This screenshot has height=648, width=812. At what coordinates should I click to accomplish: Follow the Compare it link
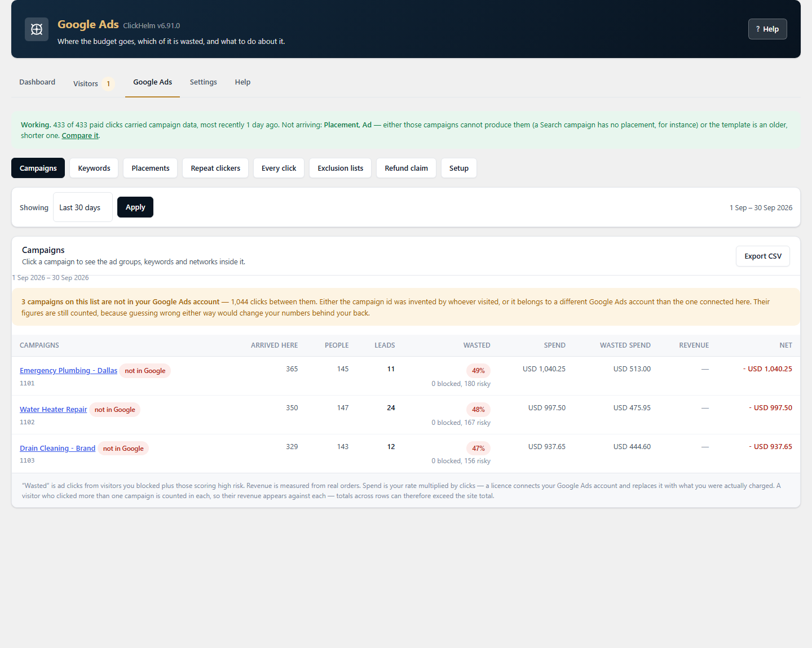[80, 136]
